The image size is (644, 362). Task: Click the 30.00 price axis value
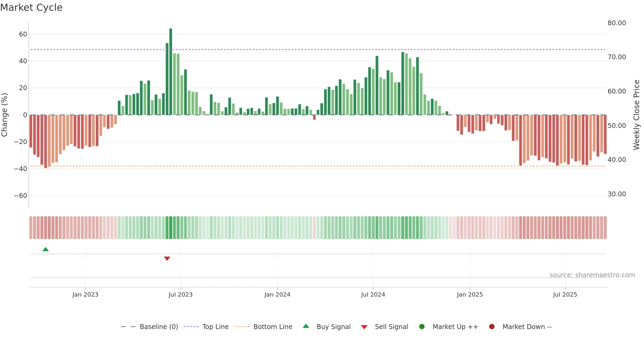(x=617, y=194)
